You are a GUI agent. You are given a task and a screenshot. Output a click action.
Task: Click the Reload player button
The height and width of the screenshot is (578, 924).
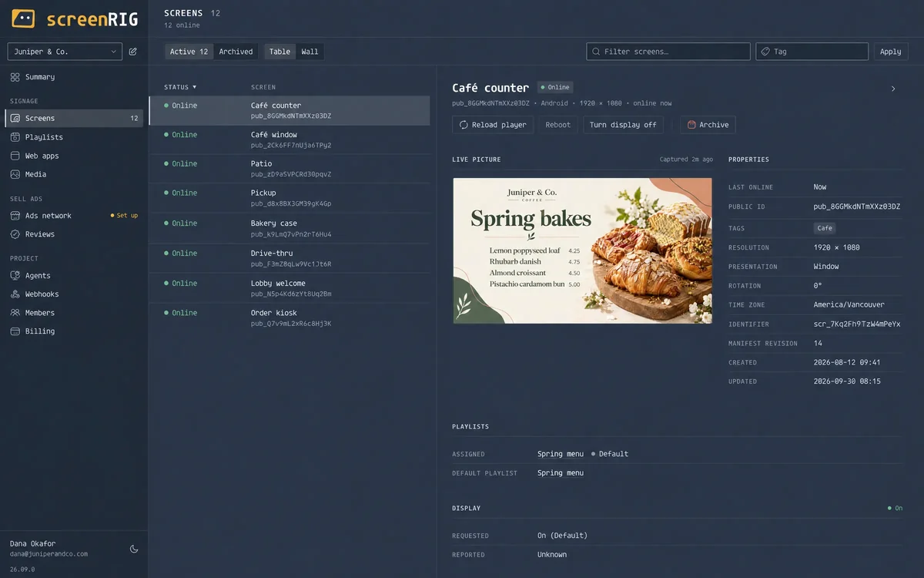(493, 125)
